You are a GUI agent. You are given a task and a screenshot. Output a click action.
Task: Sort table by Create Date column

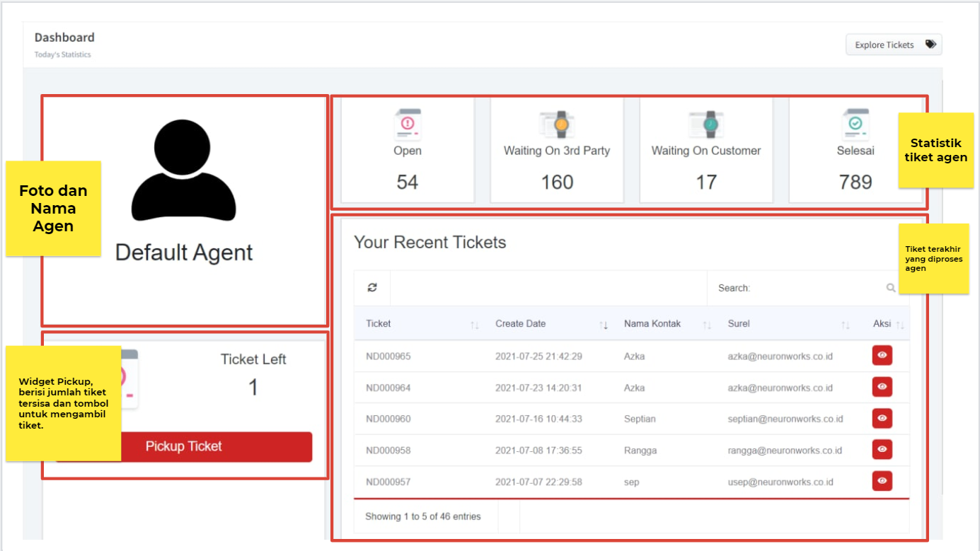tap(604, 325)
